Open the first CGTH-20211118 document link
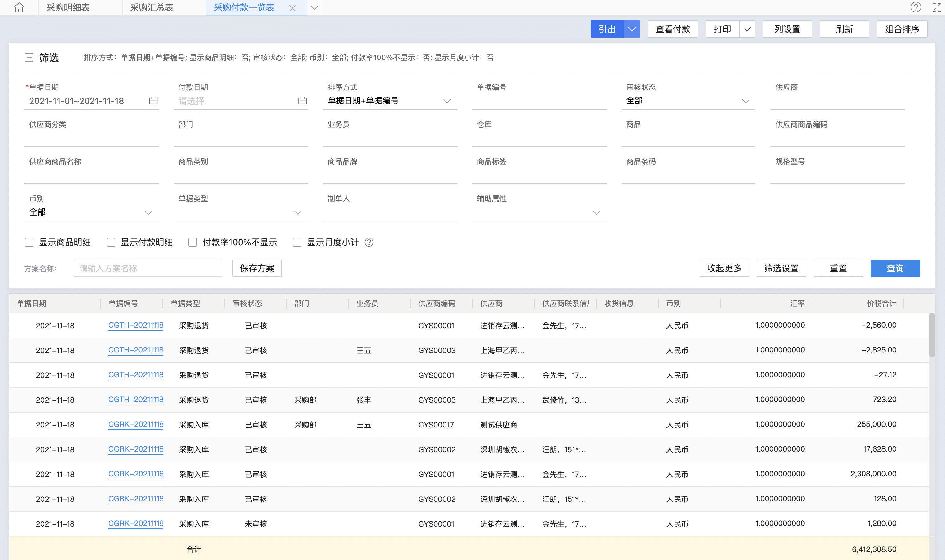This screenshot has width=945, height=560. point(135,325)
